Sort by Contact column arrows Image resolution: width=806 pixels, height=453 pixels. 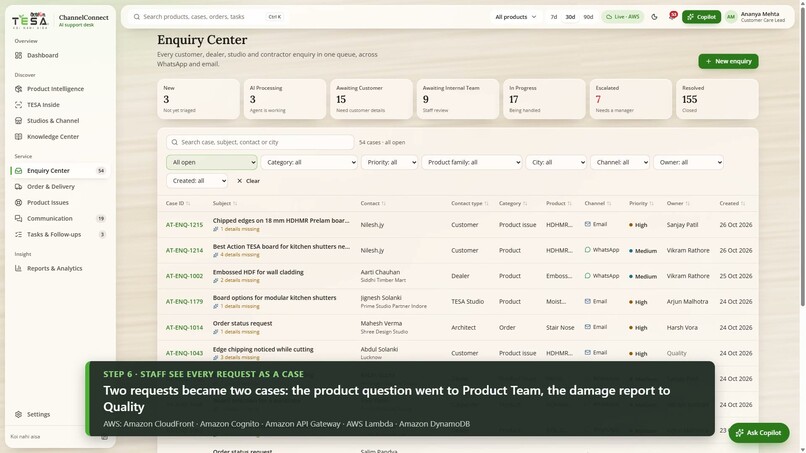383,204
